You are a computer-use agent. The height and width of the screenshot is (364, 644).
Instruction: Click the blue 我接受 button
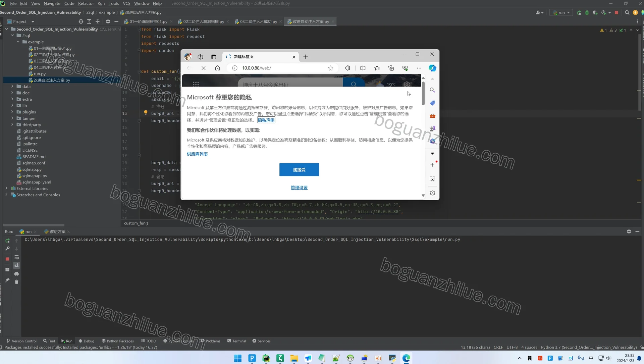click(x=299, y=170)
